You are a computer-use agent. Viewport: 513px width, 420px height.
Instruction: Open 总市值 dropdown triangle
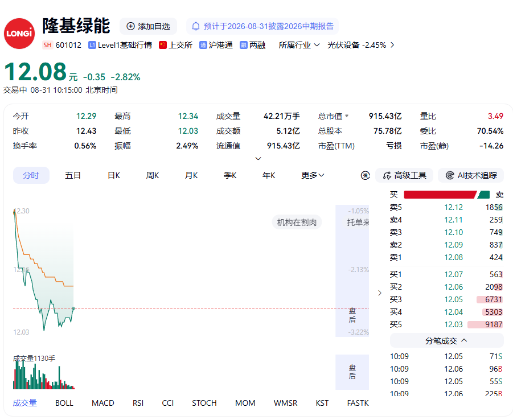point(347,116)
